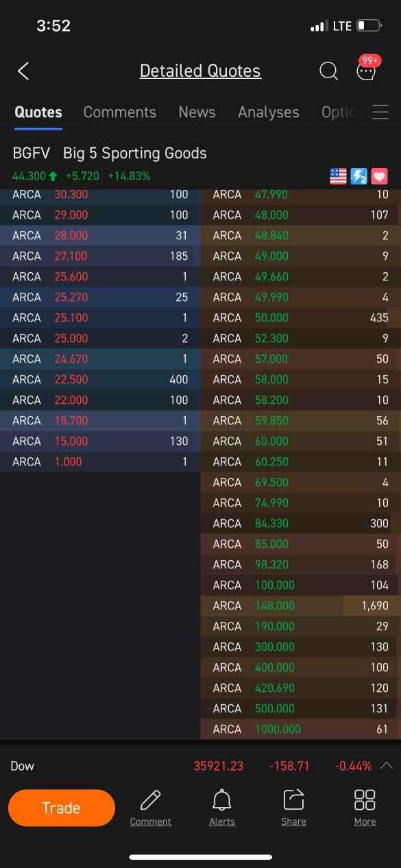Open messages bubble with 99+ badge
Viewport: 401px width, 868px height.
(x=368, y=69)
